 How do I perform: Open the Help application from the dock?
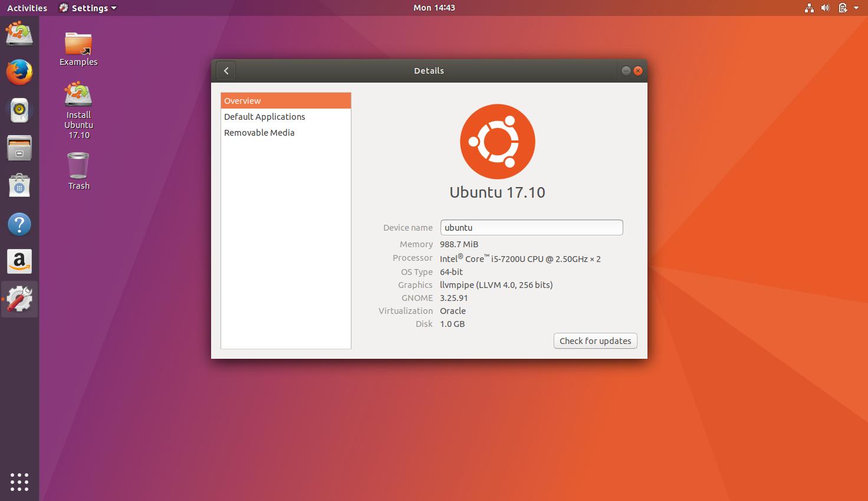coord(19,224)
